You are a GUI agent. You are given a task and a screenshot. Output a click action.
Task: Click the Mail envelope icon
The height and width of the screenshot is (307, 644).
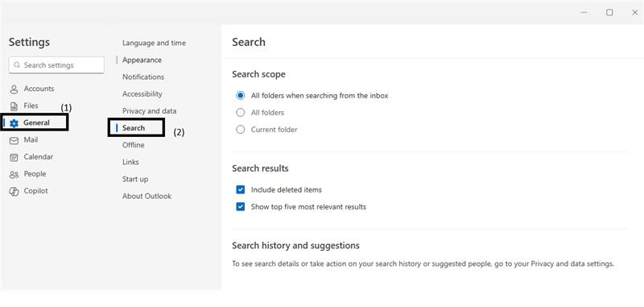14,140
